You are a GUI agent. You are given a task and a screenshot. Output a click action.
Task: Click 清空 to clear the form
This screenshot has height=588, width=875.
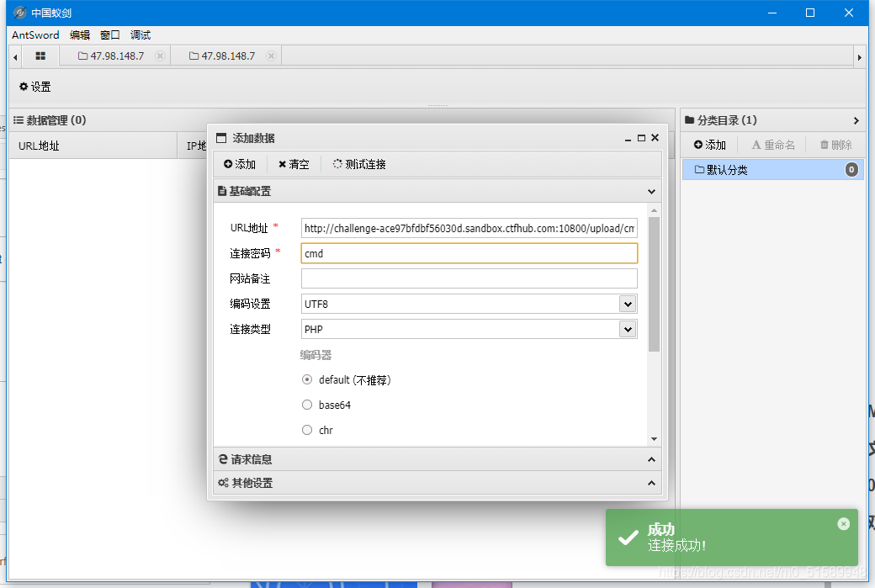294,164
